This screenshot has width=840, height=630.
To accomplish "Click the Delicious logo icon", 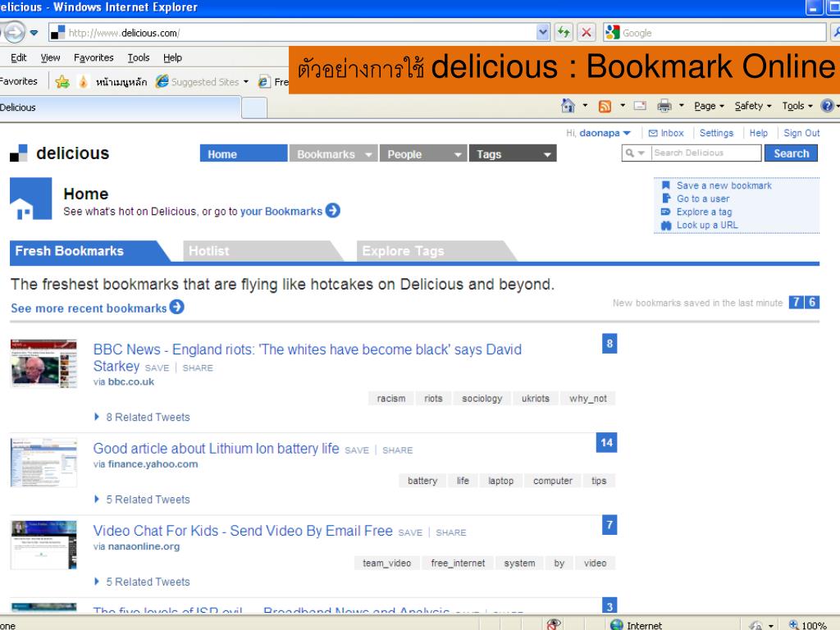I will point(19,153).
